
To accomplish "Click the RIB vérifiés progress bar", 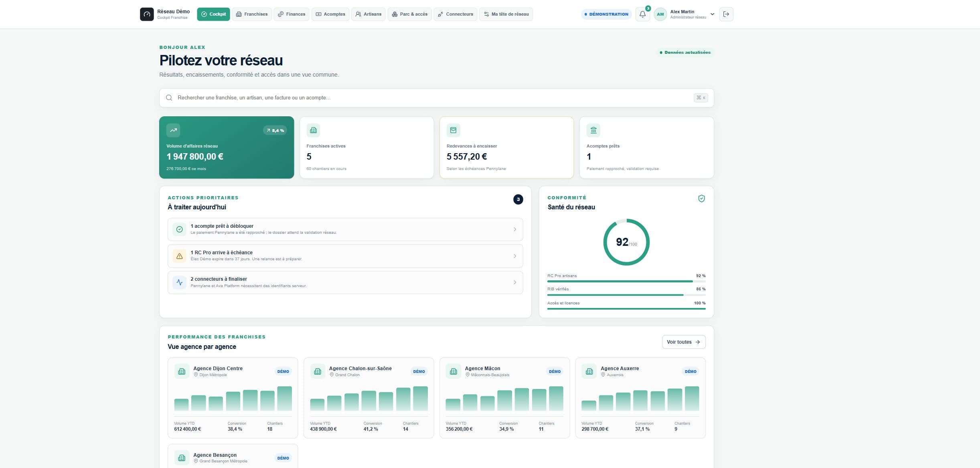I will pyautogui.click(x=626, y=295).
